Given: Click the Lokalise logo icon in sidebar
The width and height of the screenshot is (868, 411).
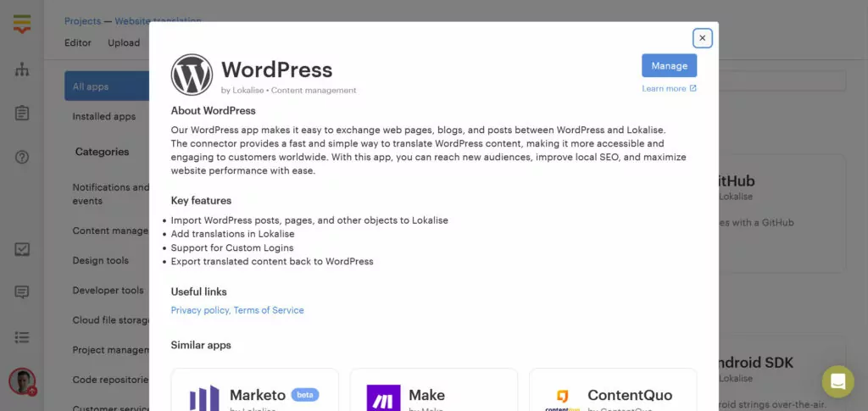Looking at the screenshot, I should [21, 23].
